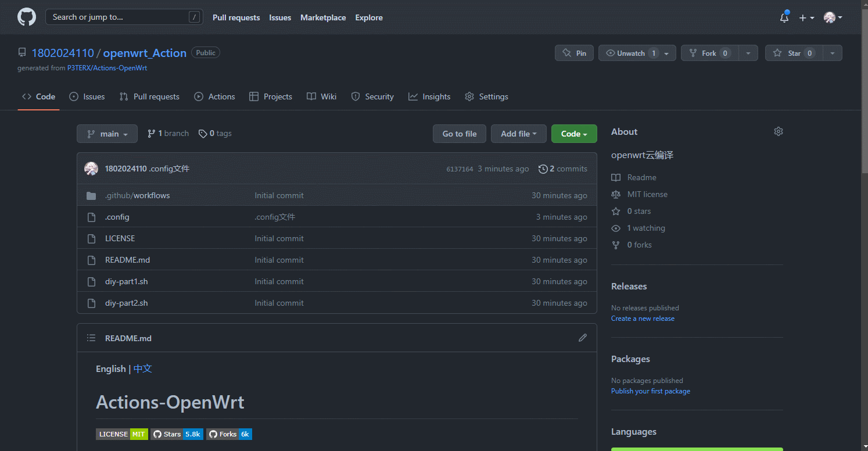868x451 pixels.
Task: Pin the repository
Action: [x=574, y=53]
